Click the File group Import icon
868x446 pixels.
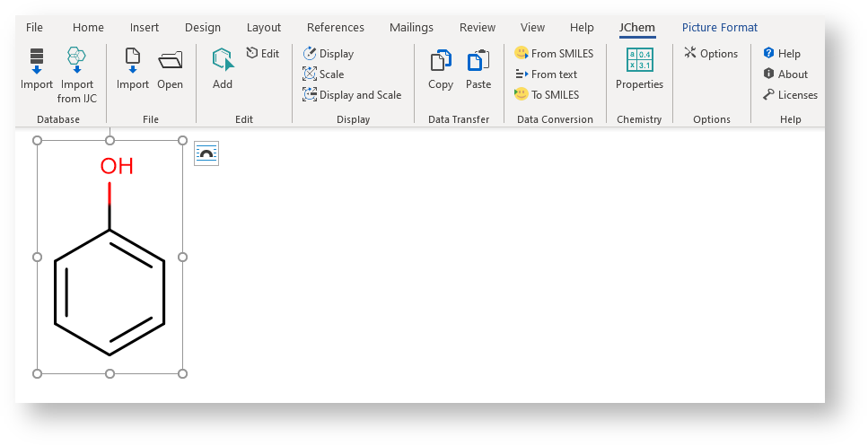[133, 61]
